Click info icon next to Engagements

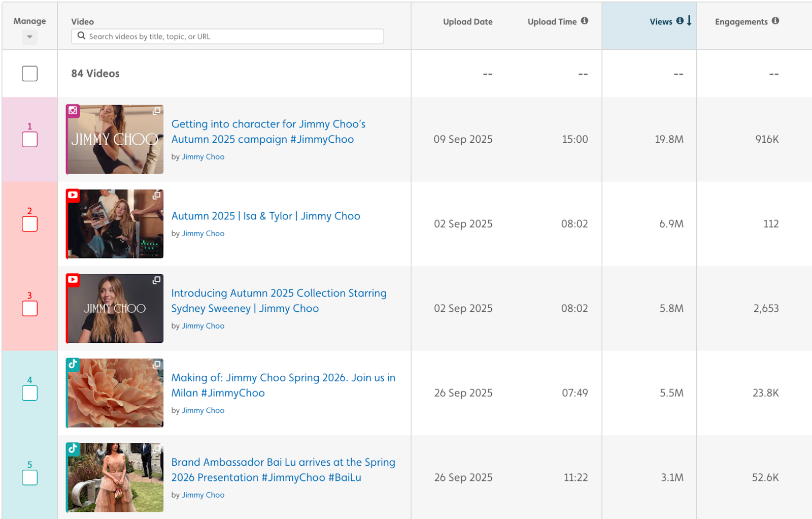(775, 21)
